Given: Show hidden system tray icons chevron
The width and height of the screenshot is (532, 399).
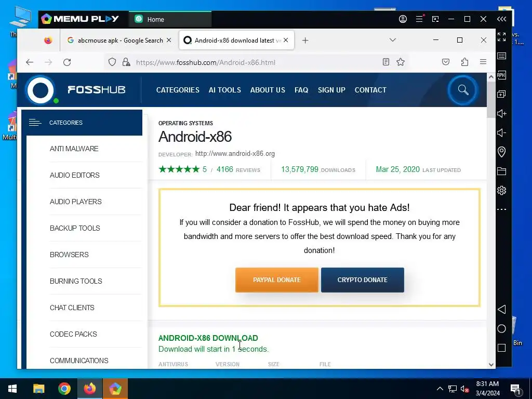Looking at the screenshot, I should [x=440, y=389].
